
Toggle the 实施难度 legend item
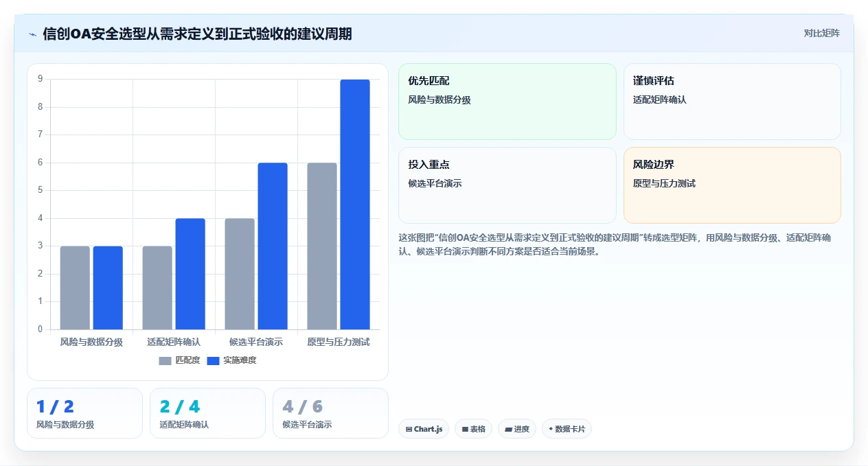[231, 360]
